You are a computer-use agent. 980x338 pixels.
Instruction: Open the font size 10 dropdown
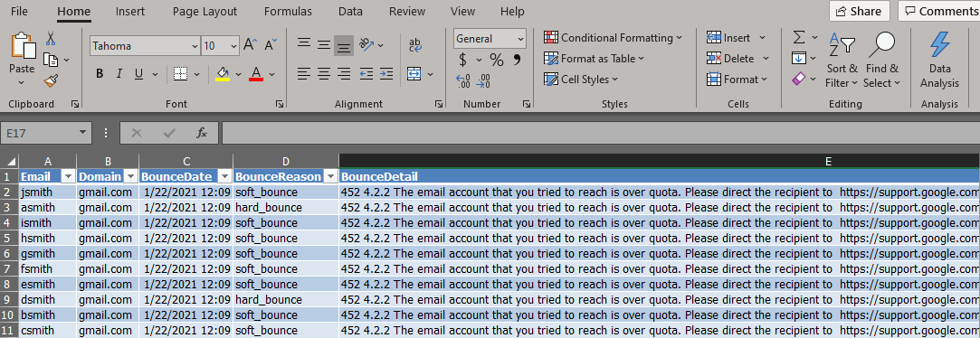click(233, 45)
